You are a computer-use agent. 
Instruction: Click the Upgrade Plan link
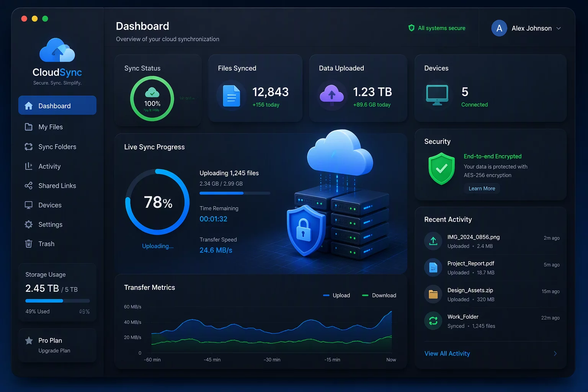[54, 351]
